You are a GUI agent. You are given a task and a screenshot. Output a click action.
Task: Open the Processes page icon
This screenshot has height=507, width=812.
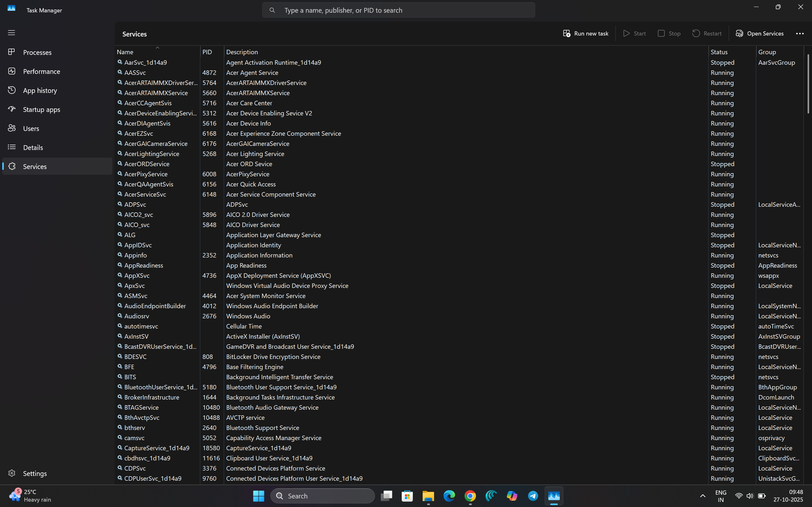12,52
